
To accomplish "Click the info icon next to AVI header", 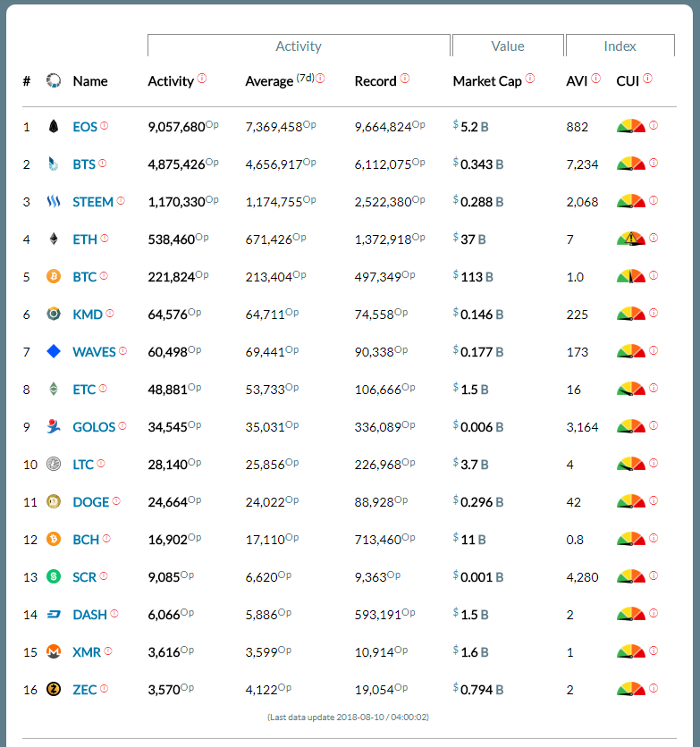I will point(595,78).
